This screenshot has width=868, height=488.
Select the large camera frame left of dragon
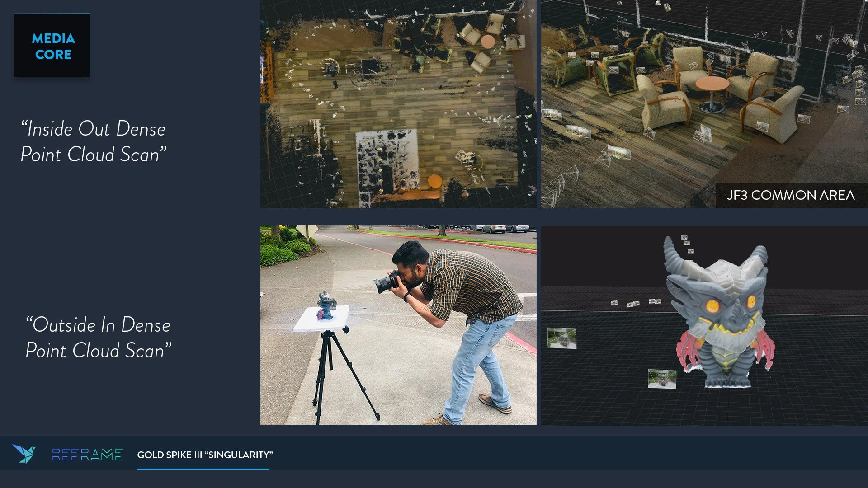[561, 338]
